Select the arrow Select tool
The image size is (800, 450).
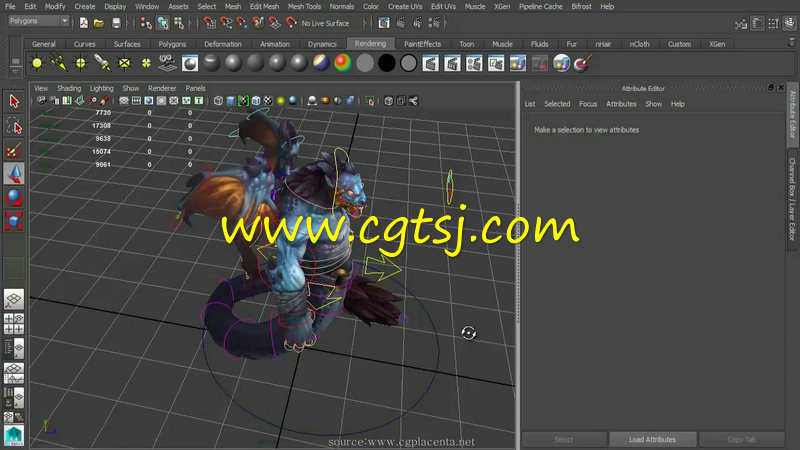click(14, 101)
